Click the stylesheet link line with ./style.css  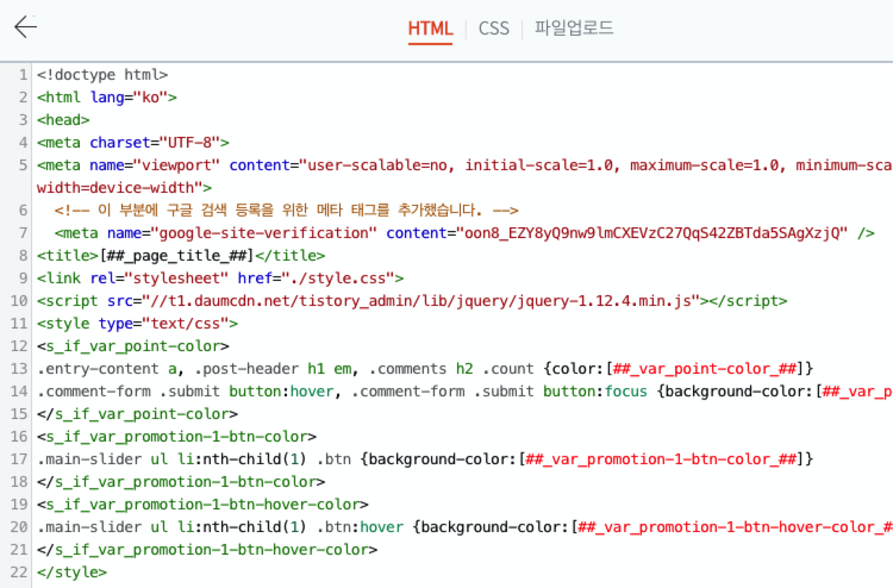(x=220, y=279)
